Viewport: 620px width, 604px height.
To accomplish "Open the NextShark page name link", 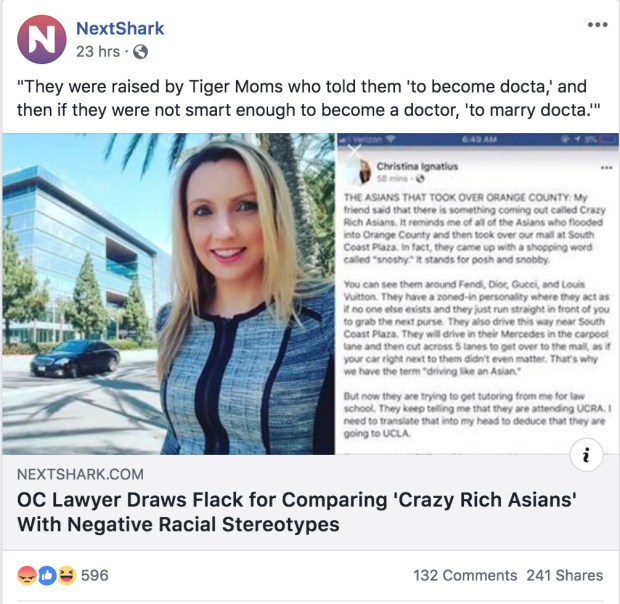I will [x=121, y=28].
